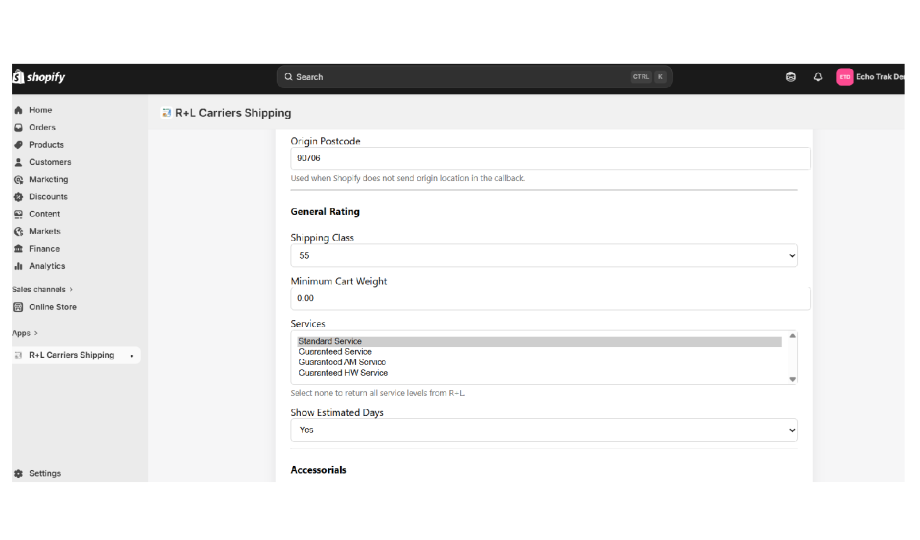Pin the R+L Carriers Shipping app
The image size is (920, 540).
(132, 355)
